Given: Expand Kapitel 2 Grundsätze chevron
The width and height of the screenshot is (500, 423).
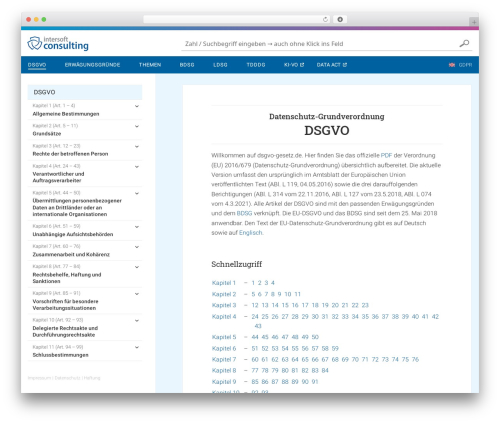Looking at the screenshot, I should click(137, 126).
